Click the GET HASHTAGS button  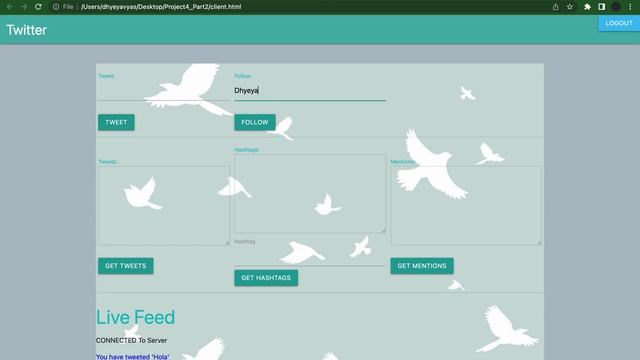(266, 278)
